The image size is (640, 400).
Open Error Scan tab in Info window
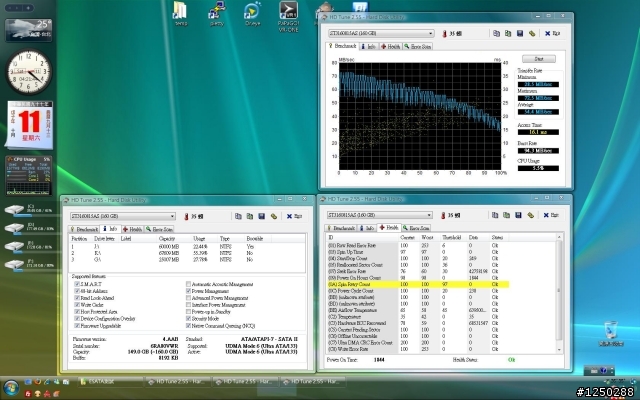click(159, 229)
